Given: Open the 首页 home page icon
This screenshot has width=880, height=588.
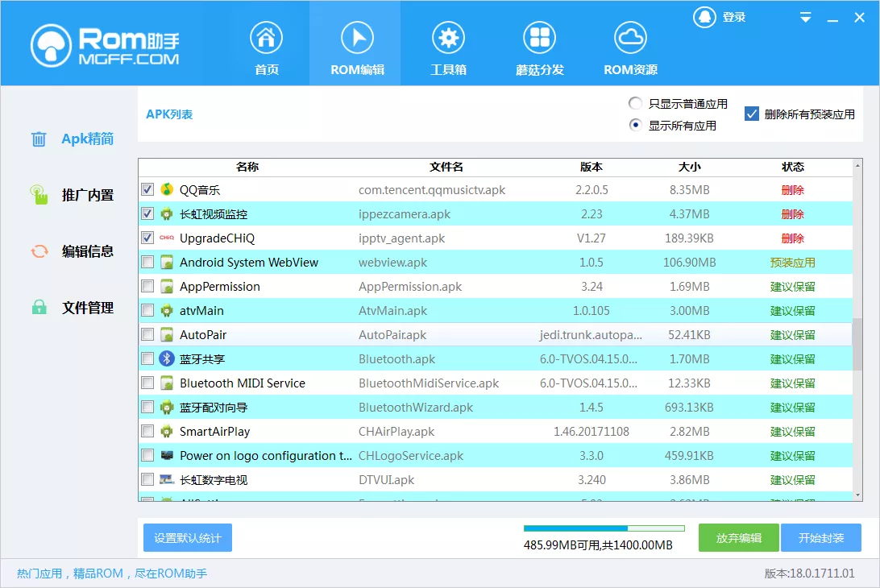Looking at the screenshot, I should tap(267, 35).
